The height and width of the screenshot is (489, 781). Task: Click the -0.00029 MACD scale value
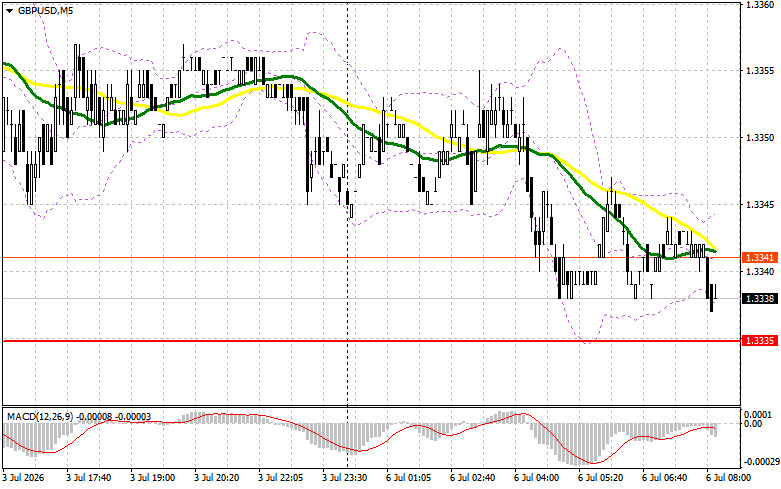click(x=760, y=462)
